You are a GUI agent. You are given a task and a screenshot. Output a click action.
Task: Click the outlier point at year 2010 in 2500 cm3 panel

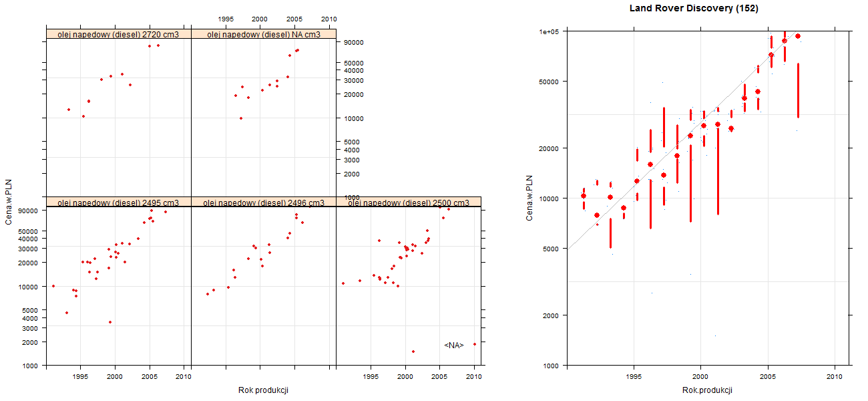pyautogui.click(x=474, y=344)
